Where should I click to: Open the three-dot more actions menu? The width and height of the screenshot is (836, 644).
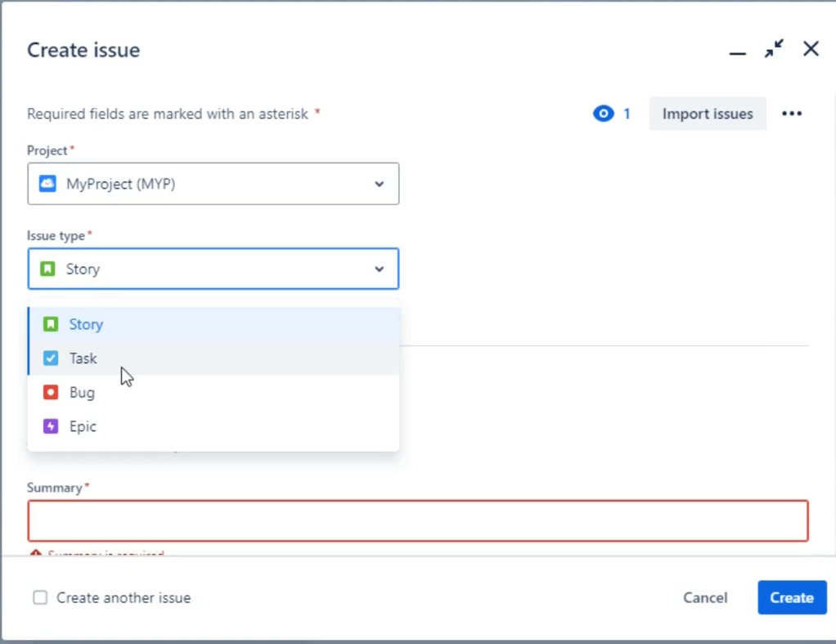[x=792, y=114]
